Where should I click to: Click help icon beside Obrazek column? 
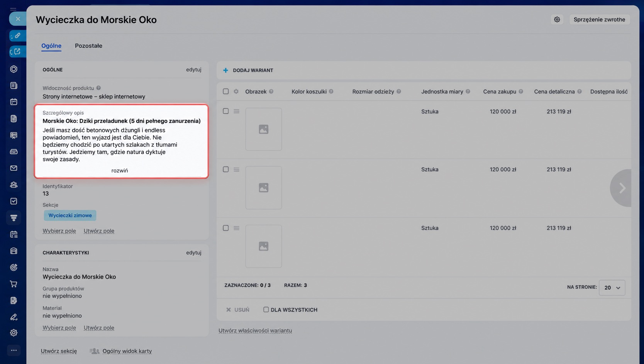click(x=271, y=91)
